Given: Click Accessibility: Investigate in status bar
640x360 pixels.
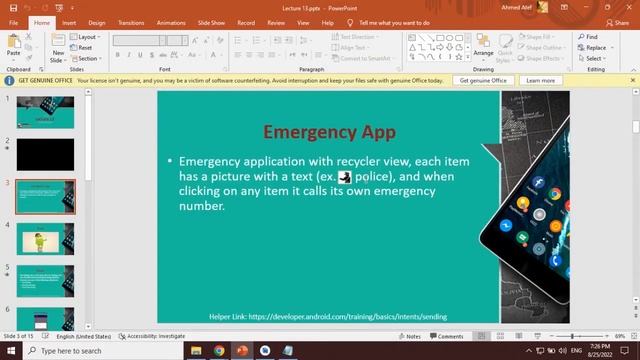Looking at the screenshot, I should click(152, 336).
